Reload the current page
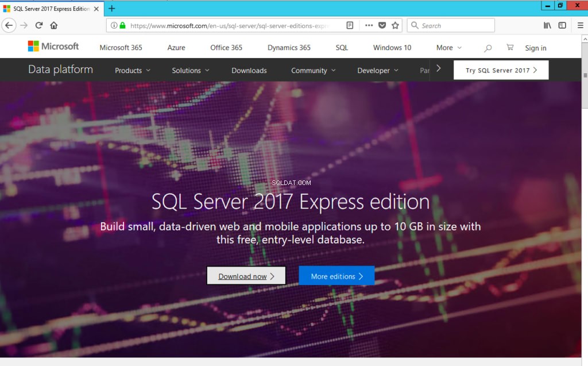588x366 pixels. [39, 25]
